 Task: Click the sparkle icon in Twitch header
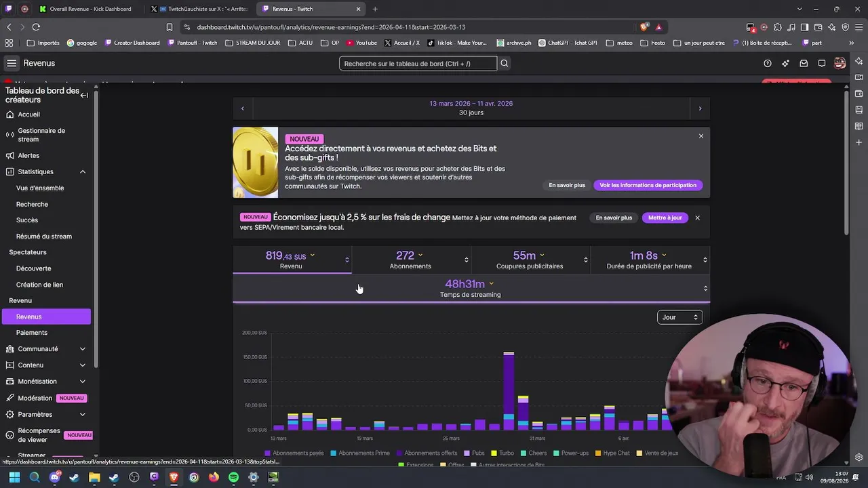785,64
